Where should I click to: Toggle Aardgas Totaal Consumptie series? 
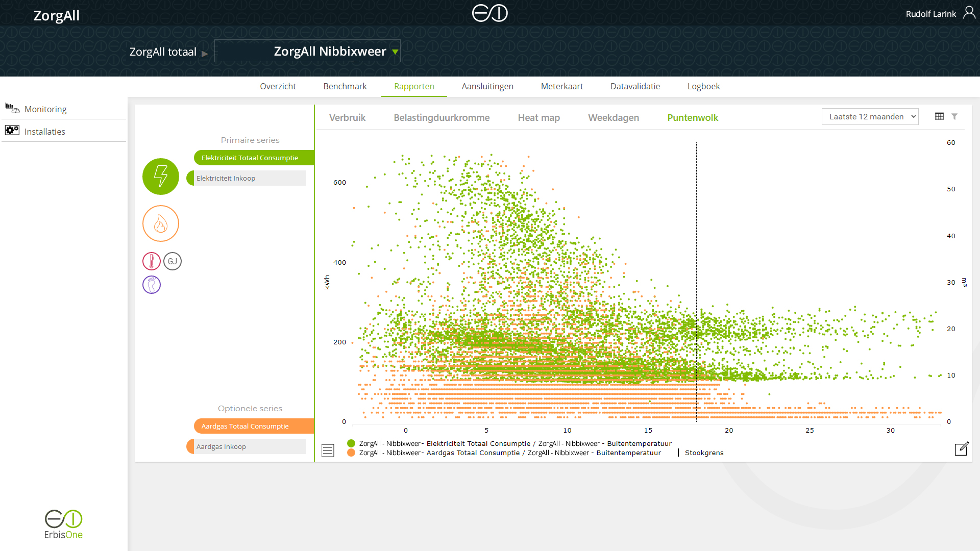(x=254, y=426)
